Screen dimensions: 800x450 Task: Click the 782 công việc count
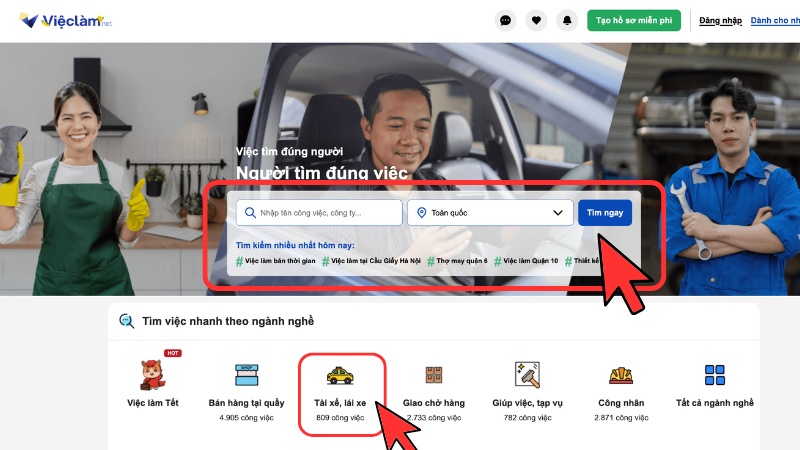528,418
